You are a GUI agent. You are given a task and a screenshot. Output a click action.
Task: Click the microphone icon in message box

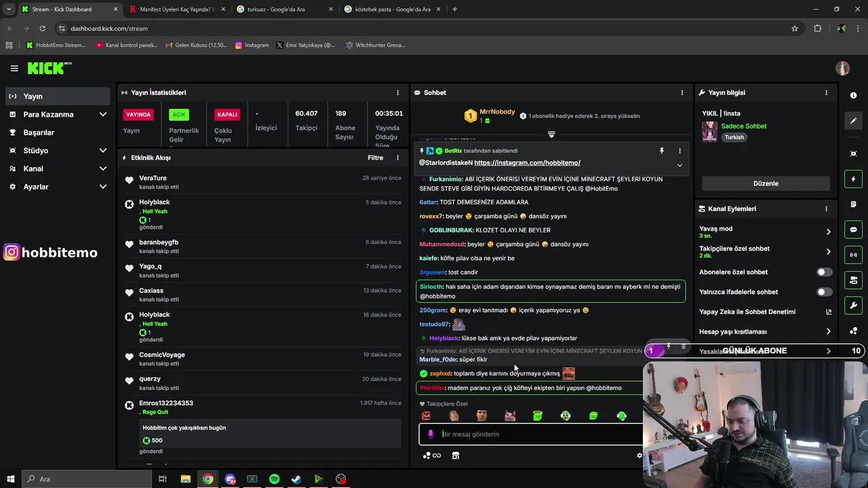tap(431, 434)
